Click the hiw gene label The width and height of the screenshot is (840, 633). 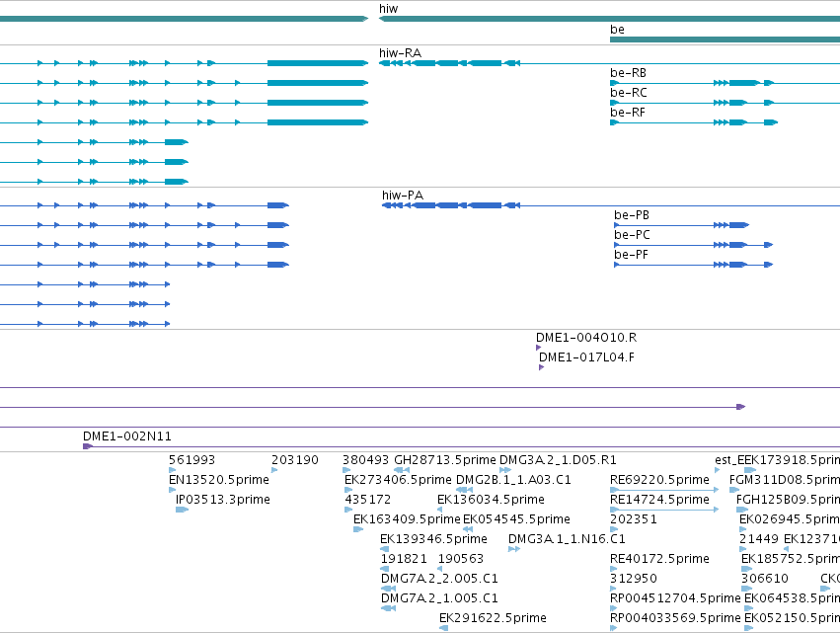388,9
